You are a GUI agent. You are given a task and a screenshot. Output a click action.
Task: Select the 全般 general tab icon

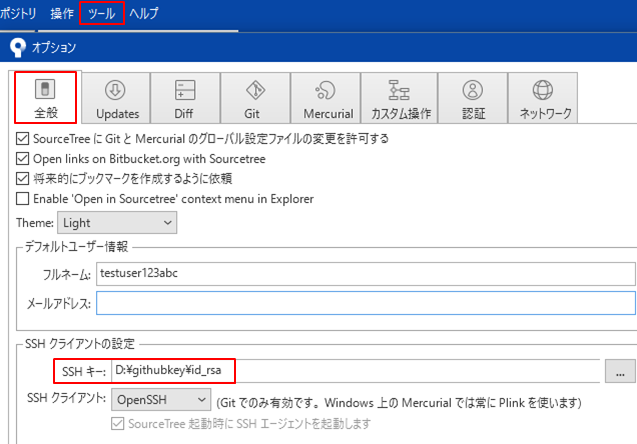(x=45, y=89)
